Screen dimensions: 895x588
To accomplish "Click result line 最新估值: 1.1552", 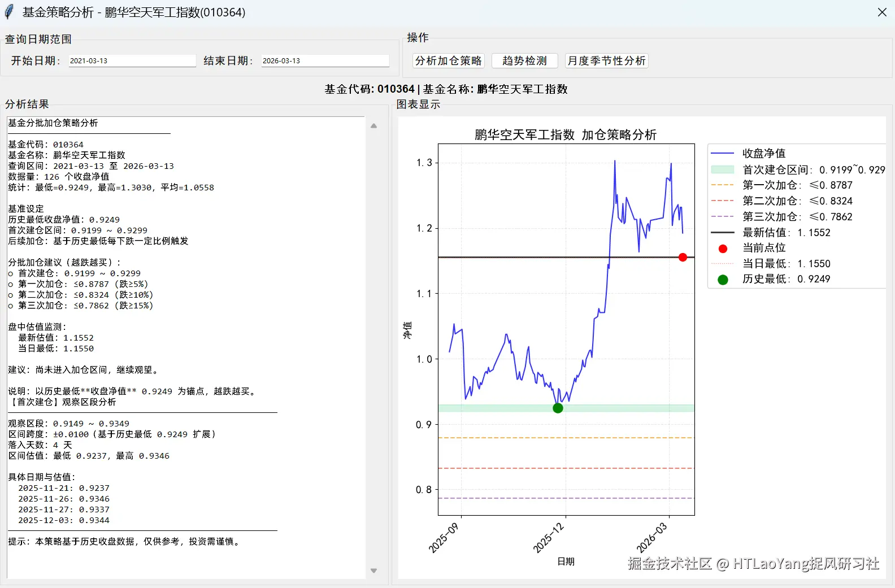I will tap(56, 337).
